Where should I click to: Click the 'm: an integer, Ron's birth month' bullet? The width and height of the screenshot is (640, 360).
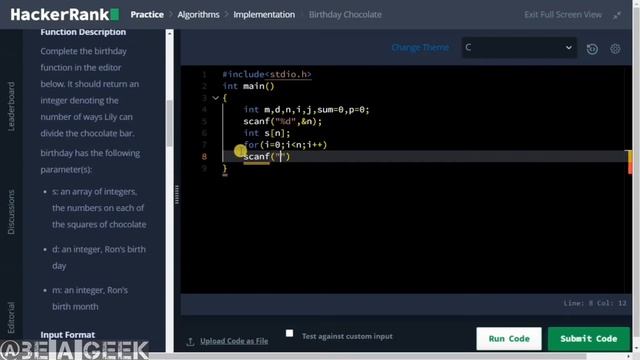(x=90, y=298)
